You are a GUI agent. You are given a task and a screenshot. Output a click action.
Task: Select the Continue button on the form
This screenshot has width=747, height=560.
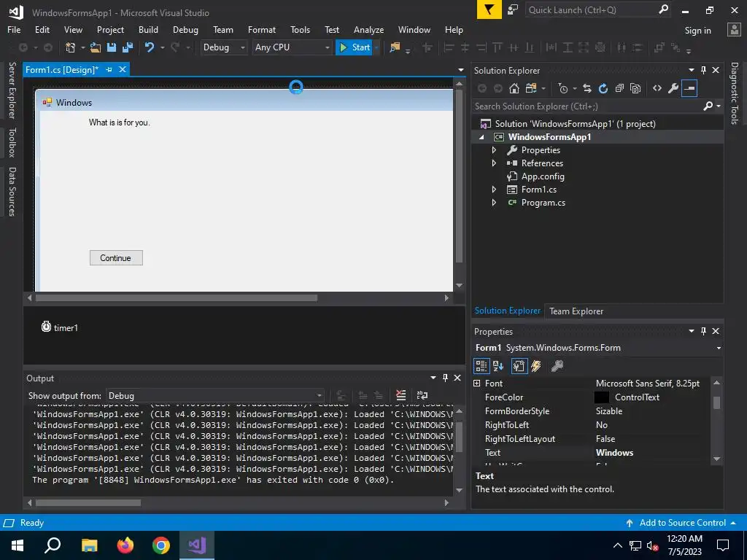116,258
